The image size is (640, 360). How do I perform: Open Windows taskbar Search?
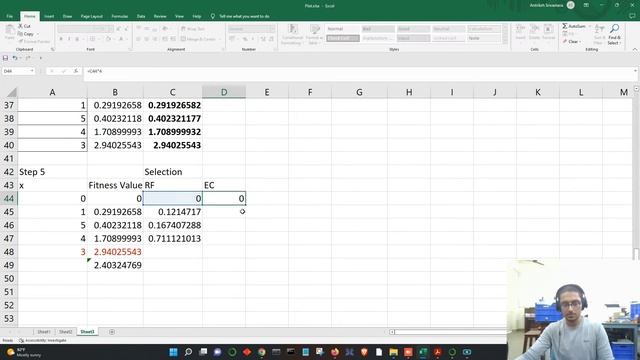pos(188,352)
